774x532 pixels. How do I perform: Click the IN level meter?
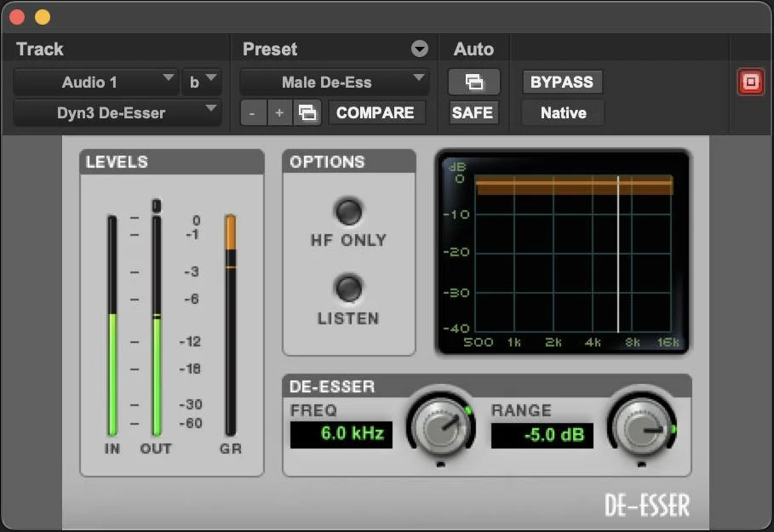112,326
